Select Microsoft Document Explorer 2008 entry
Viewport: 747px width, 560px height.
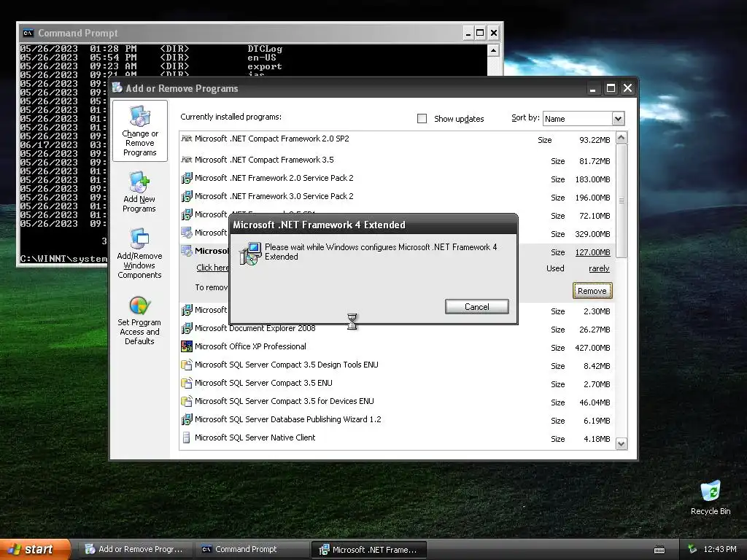[x=398, y=329]
